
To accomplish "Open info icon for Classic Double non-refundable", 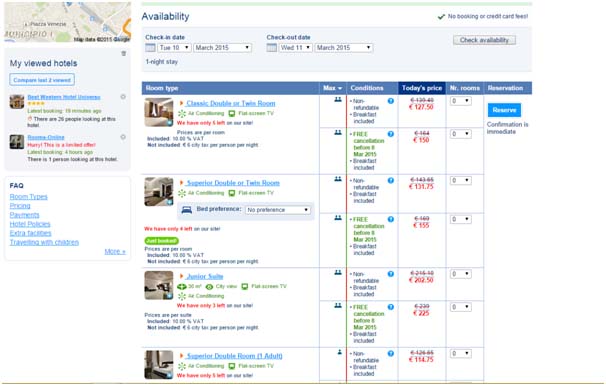I will pos(391,101).
